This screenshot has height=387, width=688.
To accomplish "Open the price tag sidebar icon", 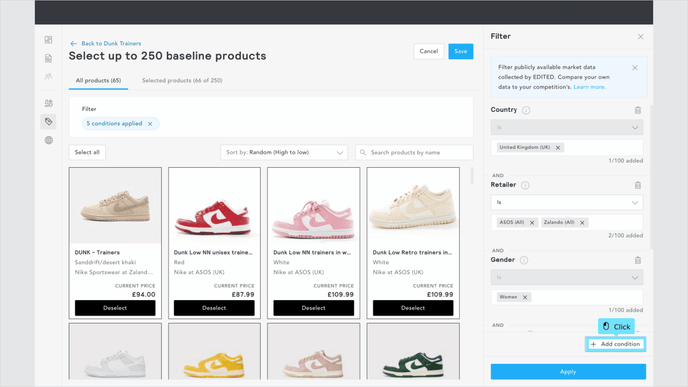I will 49,122.
